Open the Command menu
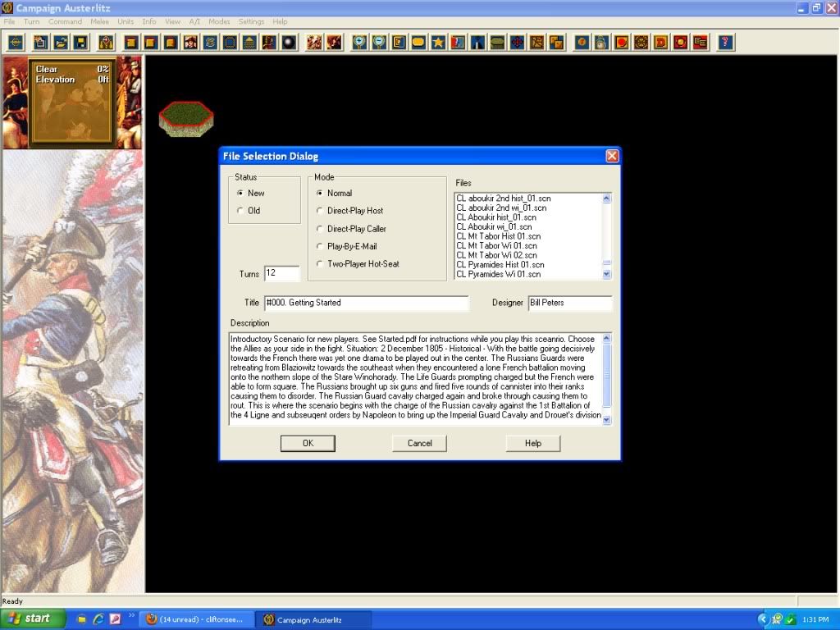The width and height of the screenshot is (840, 630). click(66, 21)
